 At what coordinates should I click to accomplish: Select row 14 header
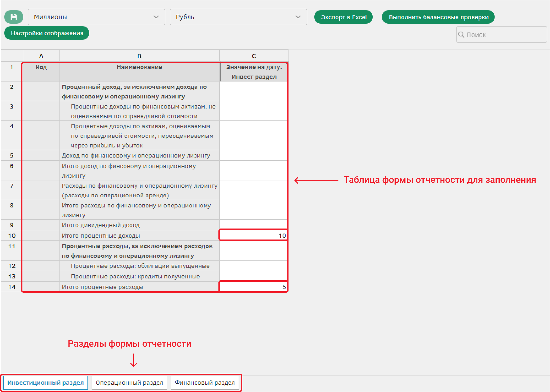tap(12, 287)
